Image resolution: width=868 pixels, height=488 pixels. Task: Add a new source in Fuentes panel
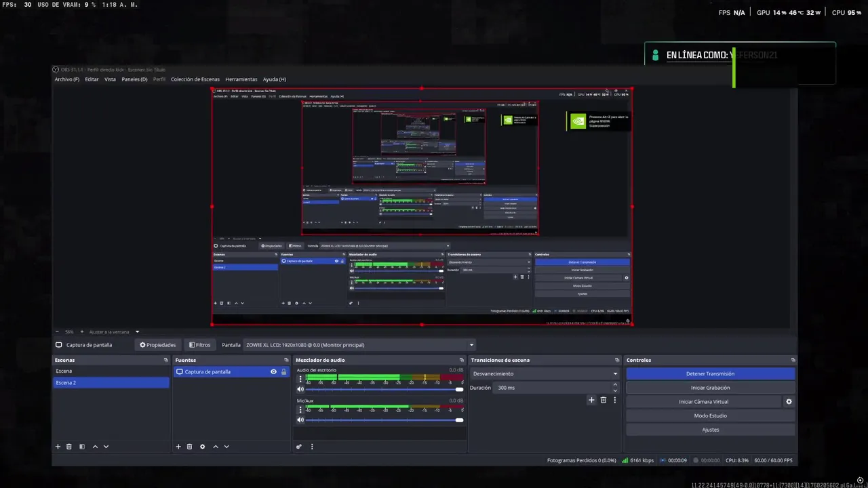(x=178, y=447)
